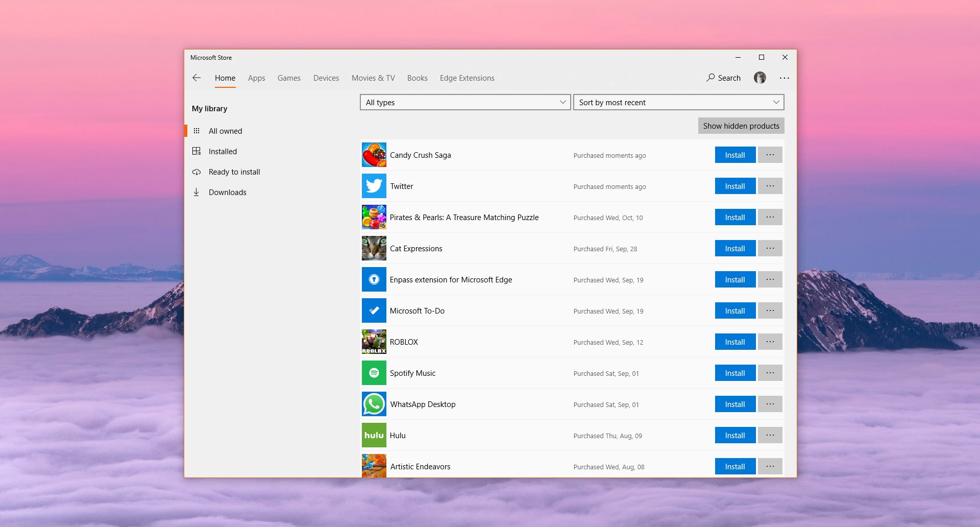
Task: Open more options for Pirates & Pearls
Action: 770,217
